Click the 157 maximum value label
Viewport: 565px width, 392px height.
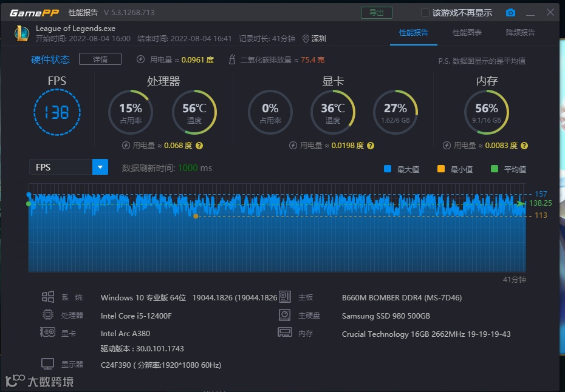pyautogui.click(x=541, y=194)
